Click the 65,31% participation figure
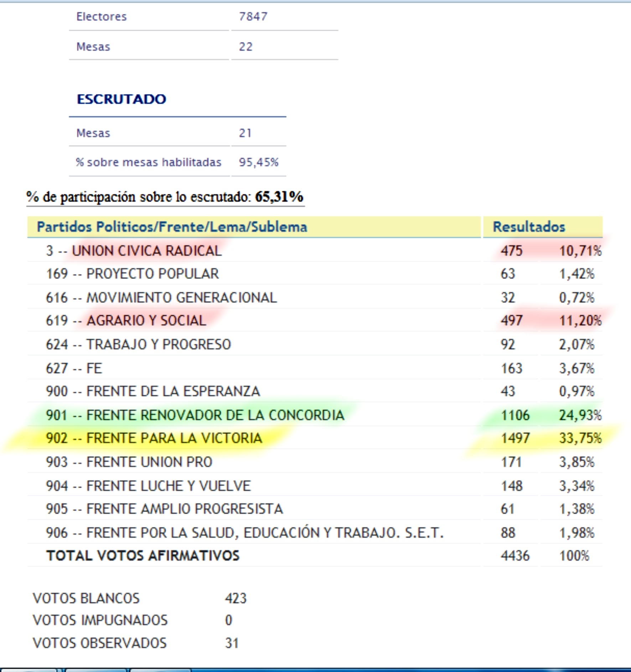Screen dimensions: 631x672 click(x=279, y=197)
